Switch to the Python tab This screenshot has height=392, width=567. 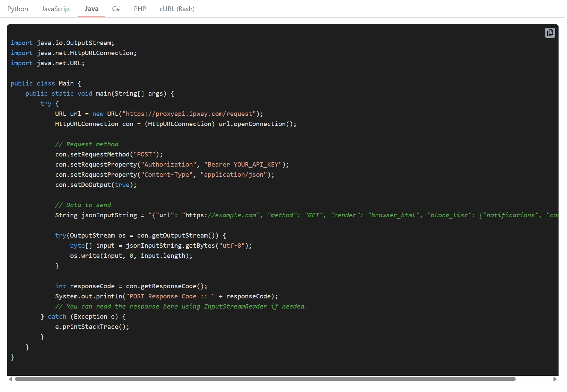click(18, 9)
